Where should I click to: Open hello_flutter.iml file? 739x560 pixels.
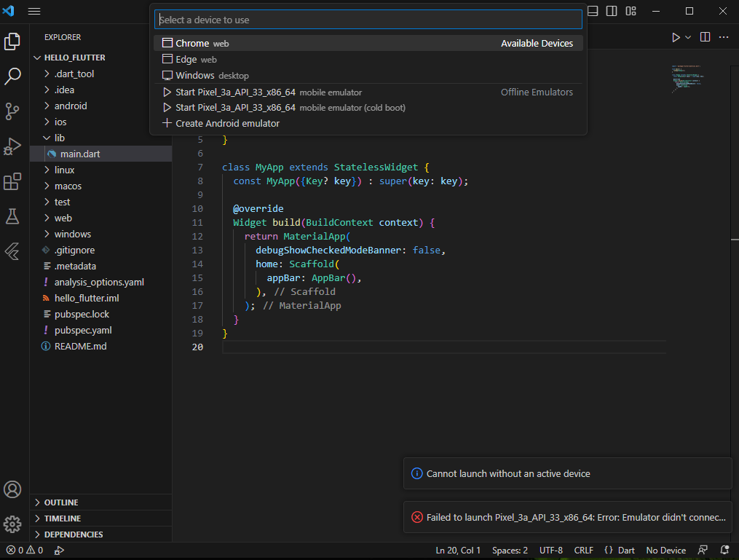pos(101,298)
